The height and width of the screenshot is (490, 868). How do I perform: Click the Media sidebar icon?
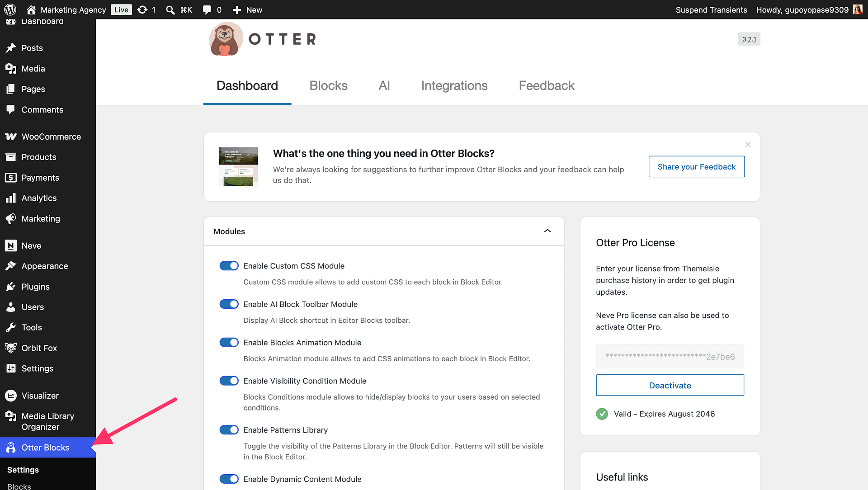click(x=11, y=69)
